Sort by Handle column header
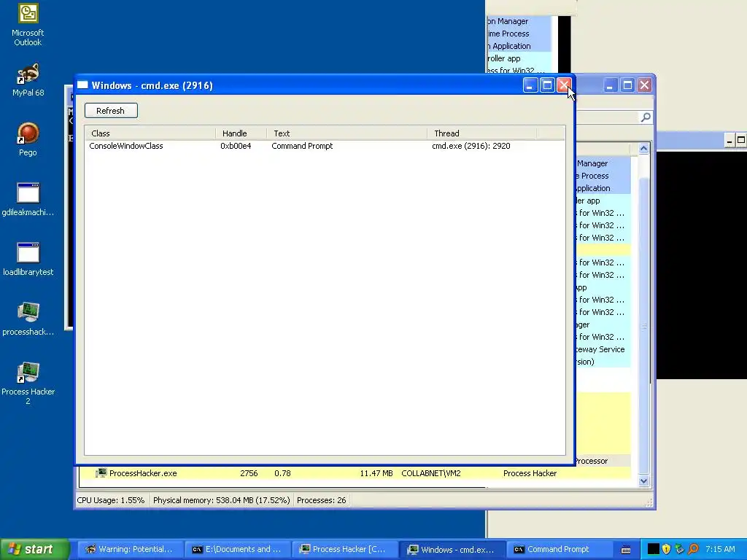The height and width of the screenshot is (560, 747). (x=241, y=133)
